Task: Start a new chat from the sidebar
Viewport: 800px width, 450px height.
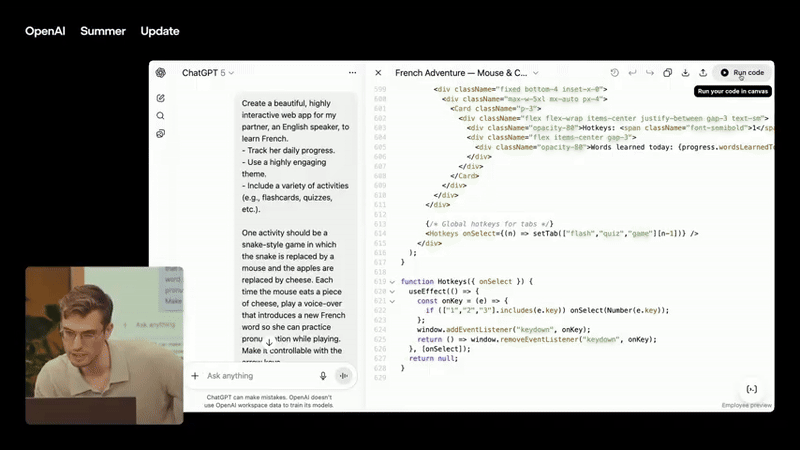Action: 160,98
